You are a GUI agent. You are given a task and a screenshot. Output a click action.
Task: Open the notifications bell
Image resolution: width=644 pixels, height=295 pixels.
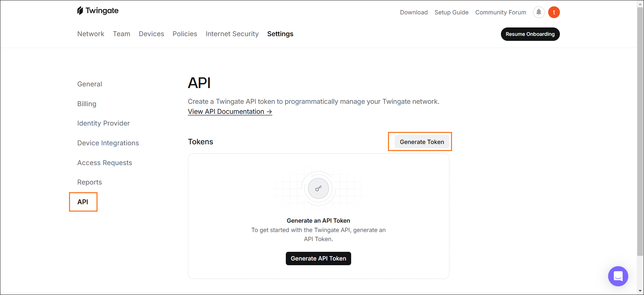point(538,12)
